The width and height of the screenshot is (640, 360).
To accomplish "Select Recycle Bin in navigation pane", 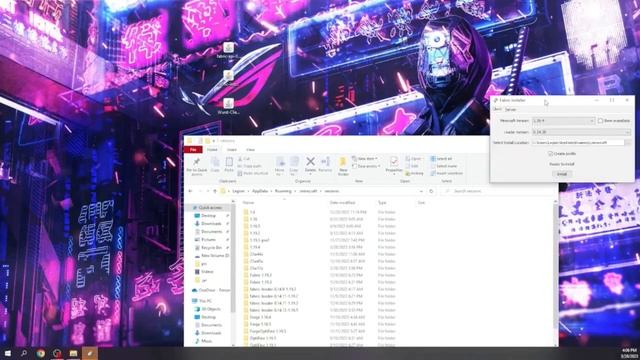I will click(x=211, y=248).
